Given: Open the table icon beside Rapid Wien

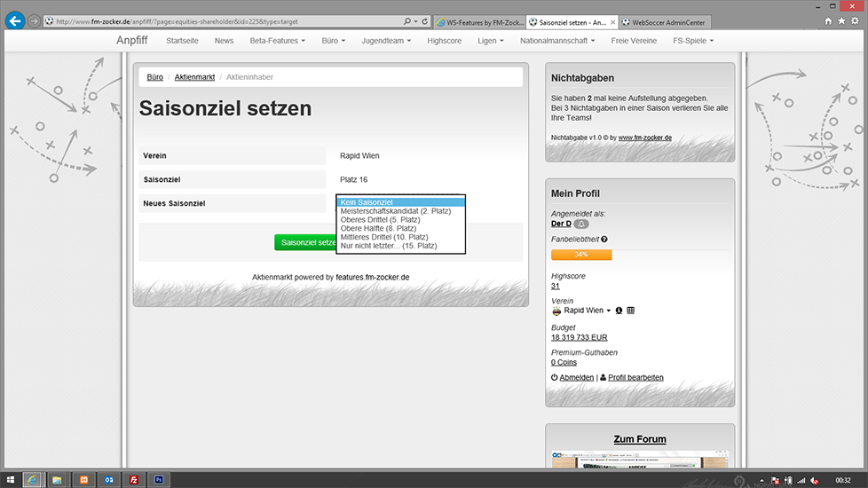Looking at the screenshot, I should pyautogui.click(x=630, y=311).
